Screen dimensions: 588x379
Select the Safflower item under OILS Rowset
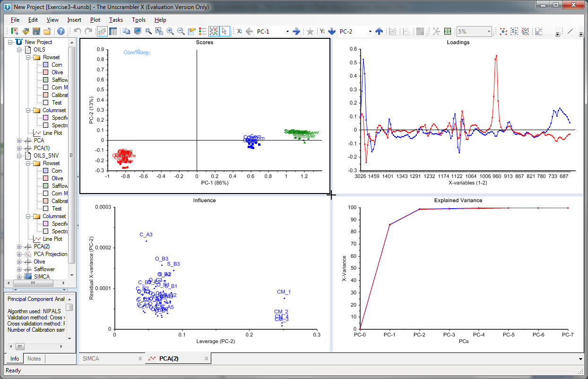pos(60,80)
